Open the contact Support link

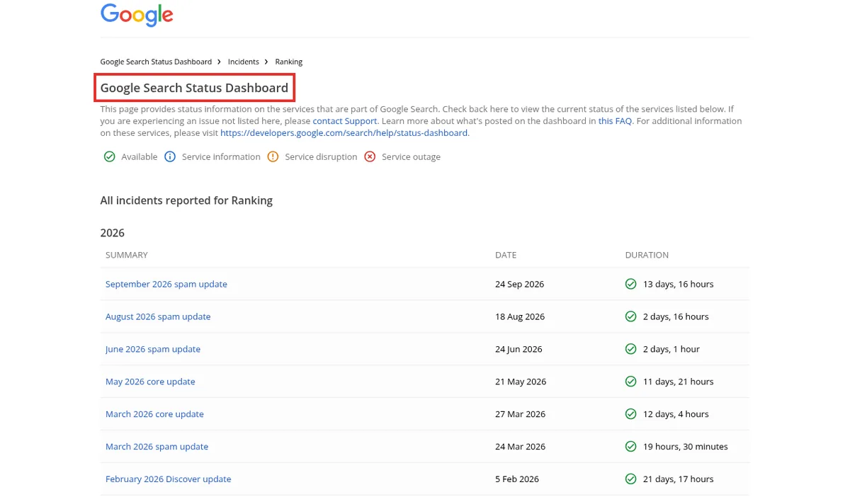pyautogui.click(x=345, y=121)
